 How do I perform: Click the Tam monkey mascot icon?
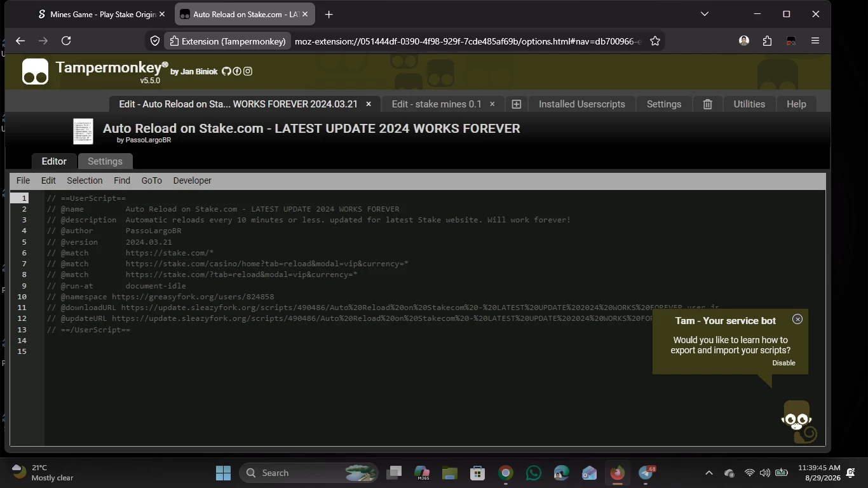(798, 421)
